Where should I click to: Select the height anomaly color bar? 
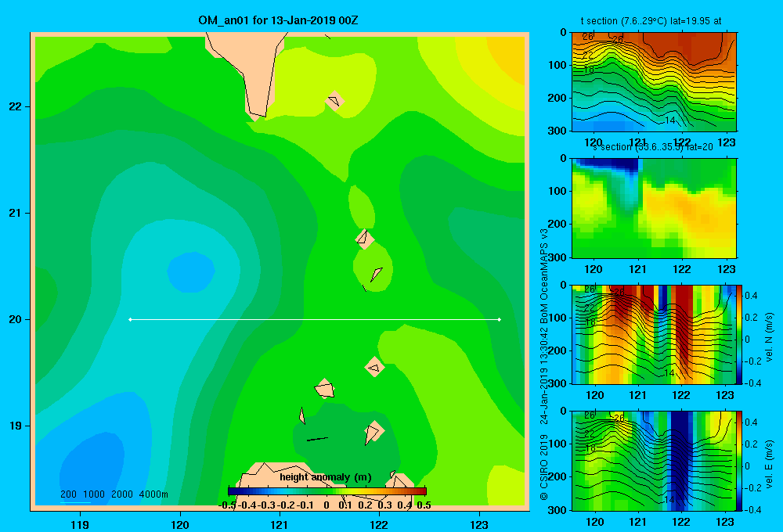pyautogui.click(x=327, y=491)
